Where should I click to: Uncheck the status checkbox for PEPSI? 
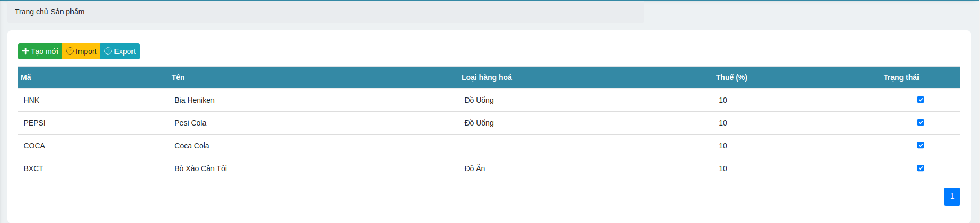921,122
